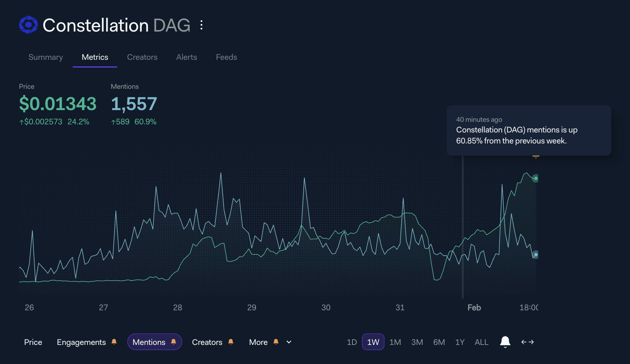Click the chevron next to More
This screenshot has width=630, height=364.
[x=289, y=342]
